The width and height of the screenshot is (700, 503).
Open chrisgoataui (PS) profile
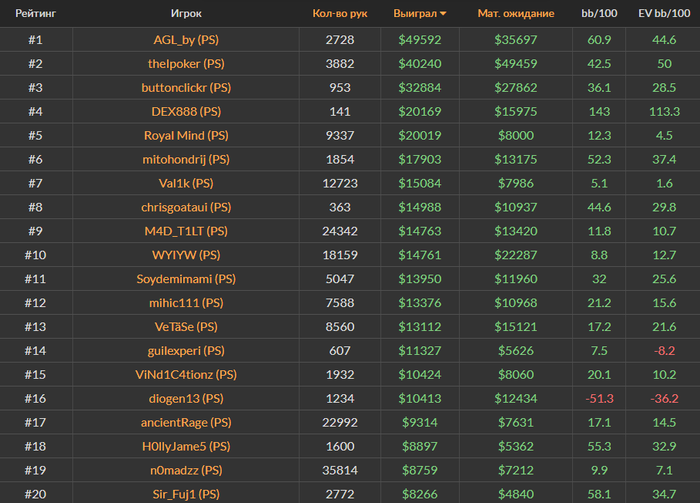pos(186,208)
